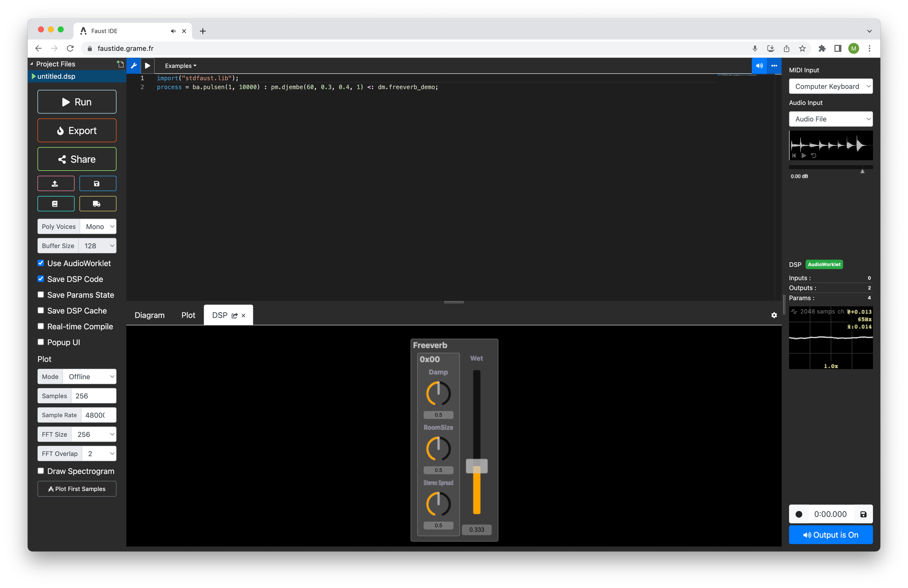The width and height of the screenshot is (908, 588).
Task: Click the floppy disk save icon button
Action: click(97, 184)
